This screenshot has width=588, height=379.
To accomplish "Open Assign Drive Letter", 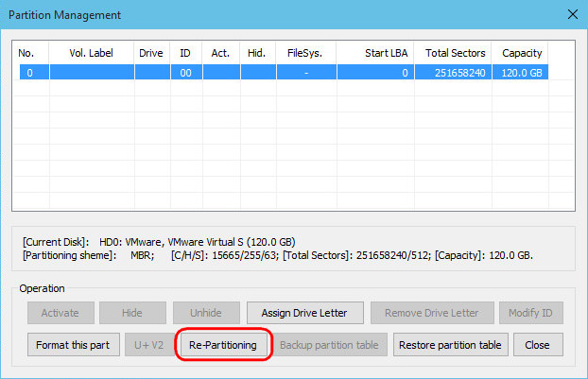I will [305, 313].
